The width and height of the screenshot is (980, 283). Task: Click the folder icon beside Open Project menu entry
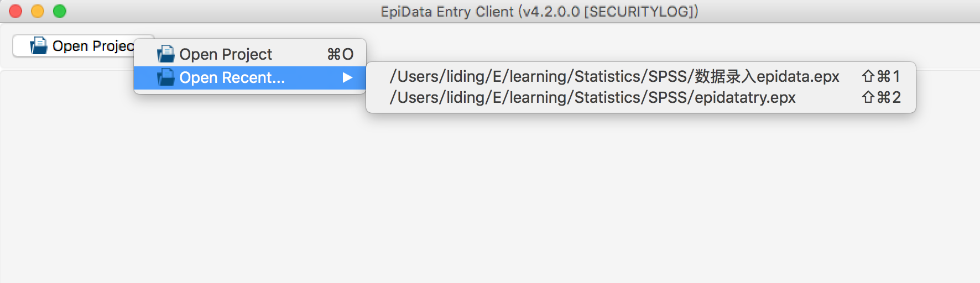click(x=166, y=54)
